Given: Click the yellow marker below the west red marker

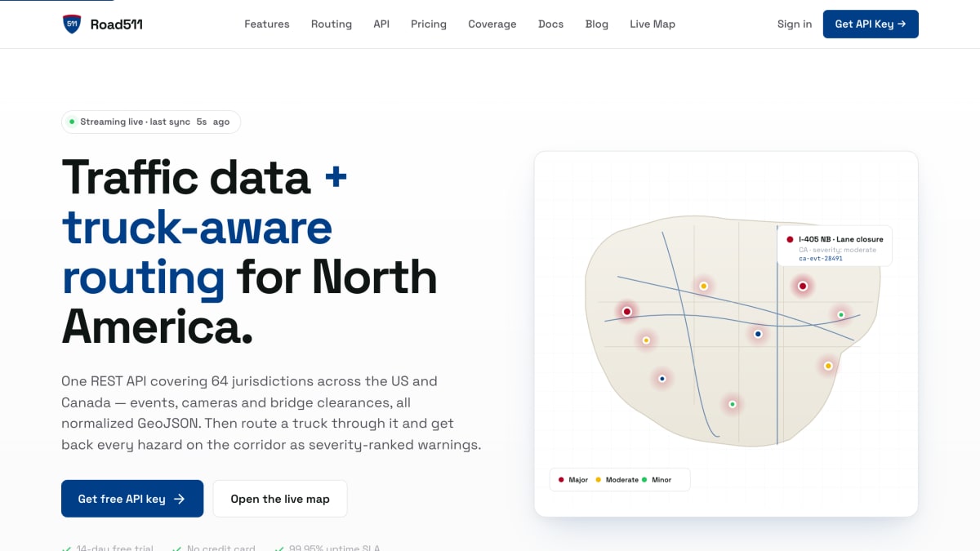Looking at the screenshot, I should click(646, 340).
